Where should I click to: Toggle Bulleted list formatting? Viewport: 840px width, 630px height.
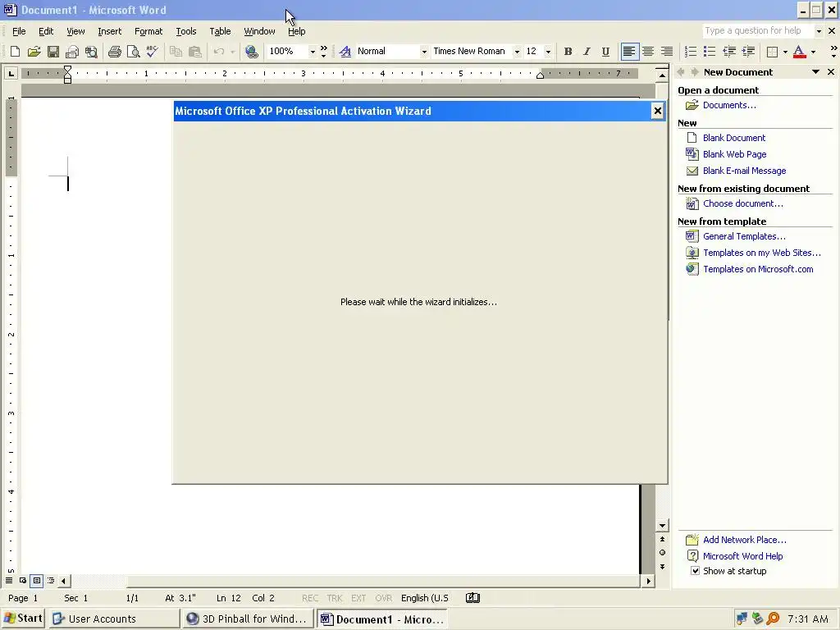(x=710, y=52)
